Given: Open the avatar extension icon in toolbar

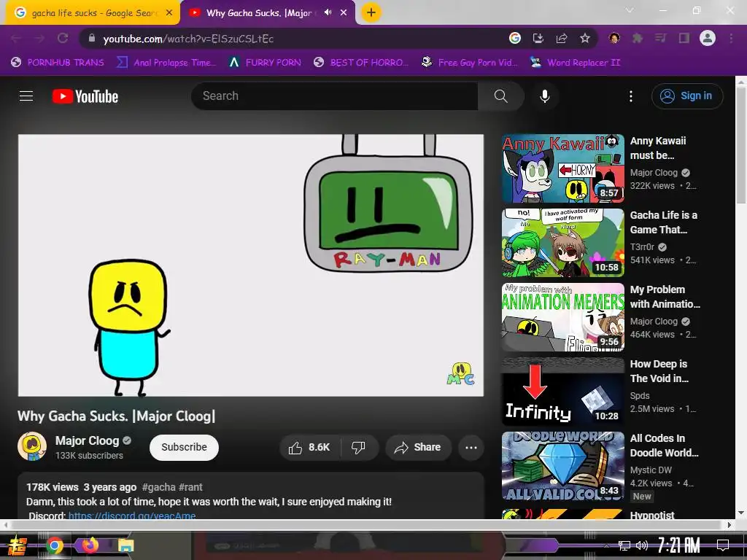Looking at the screenshot, I should (614, 38).
